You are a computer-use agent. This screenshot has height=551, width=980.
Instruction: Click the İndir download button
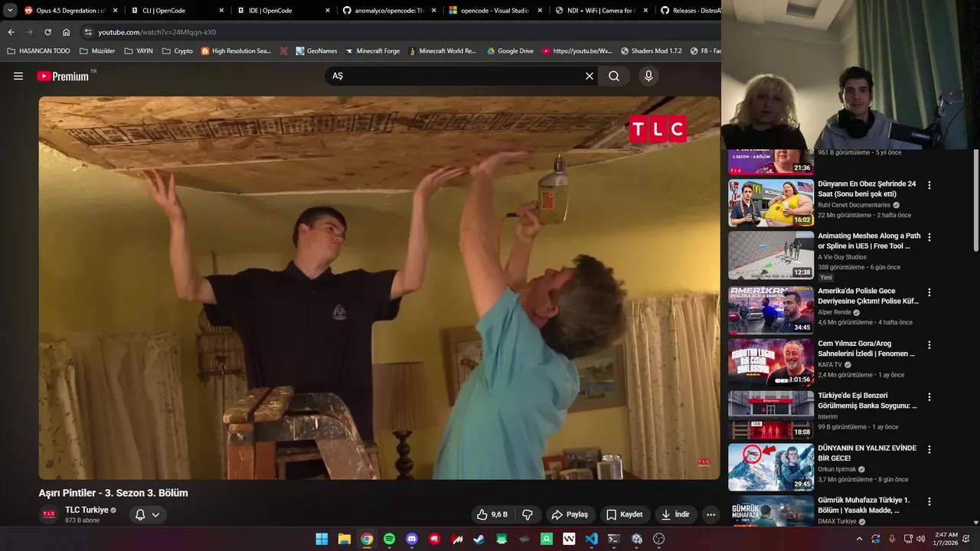click(x=676, y=514)
